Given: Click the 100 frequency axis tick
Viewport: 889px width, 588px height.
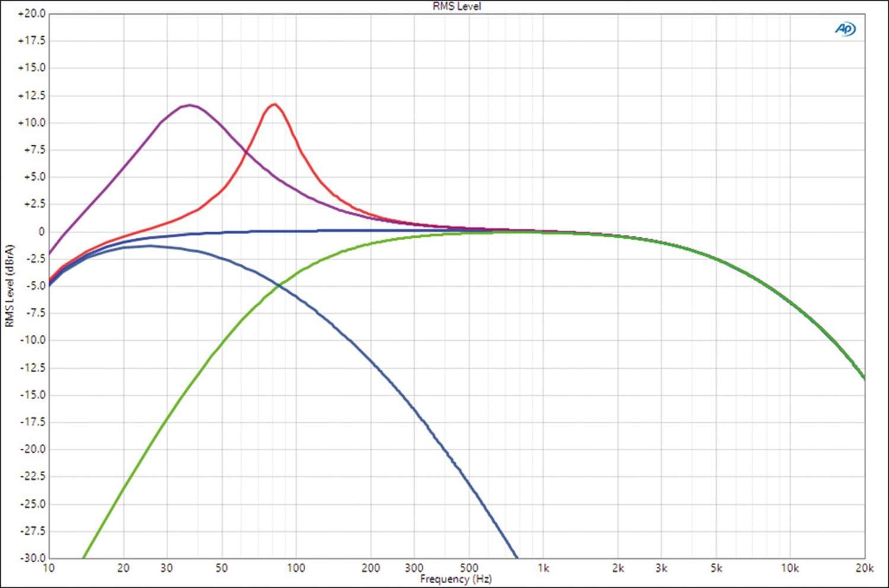Looking at the screenshot, I should (296, 568).
